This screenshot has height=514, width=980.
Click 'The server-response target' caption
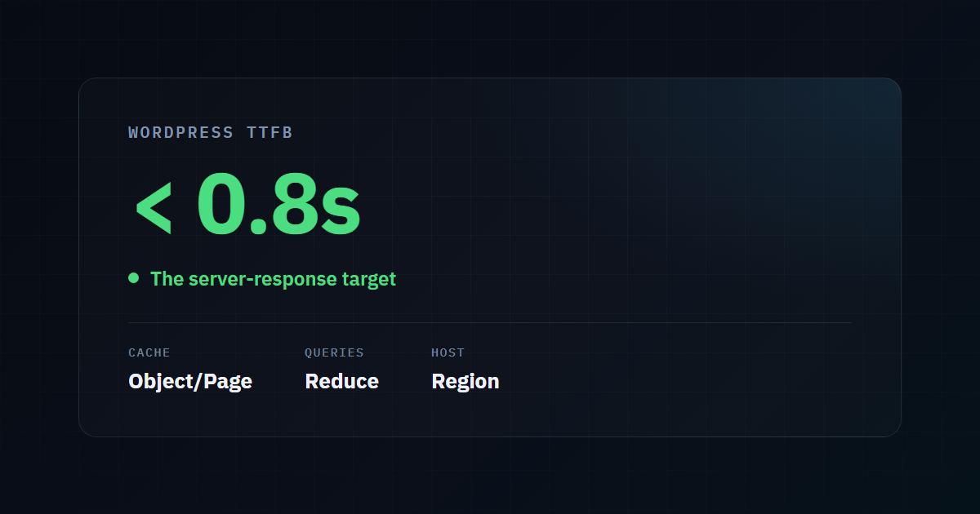point(273,279)
